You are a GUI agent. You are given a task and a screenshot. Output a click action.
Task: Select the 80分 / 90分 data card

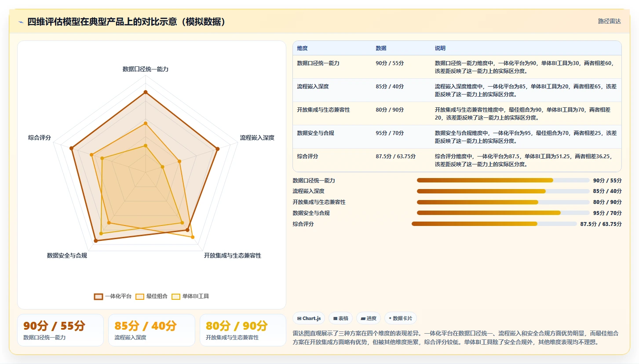pyautogui.click(x=243, y=330)
